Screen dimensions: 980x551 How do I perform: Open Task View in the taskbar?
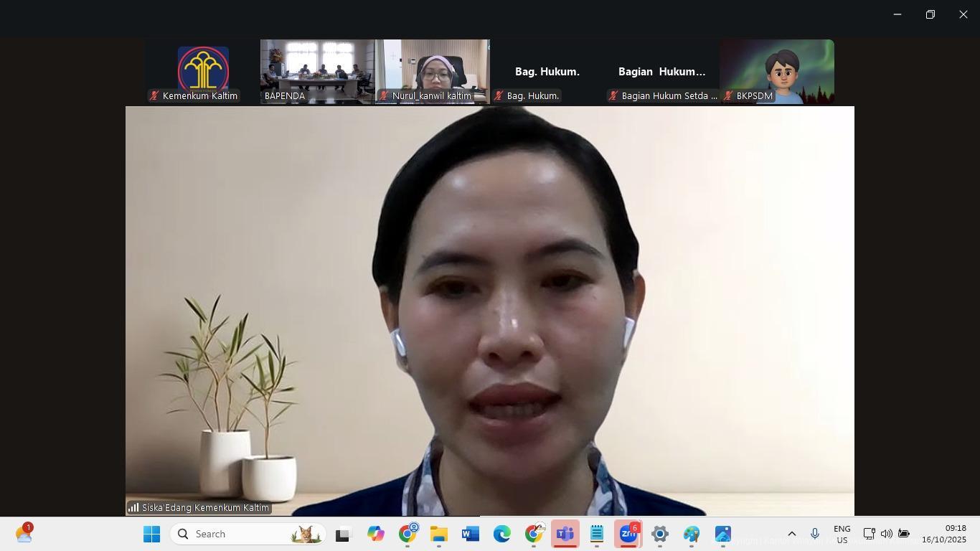[x=343, y=534]
